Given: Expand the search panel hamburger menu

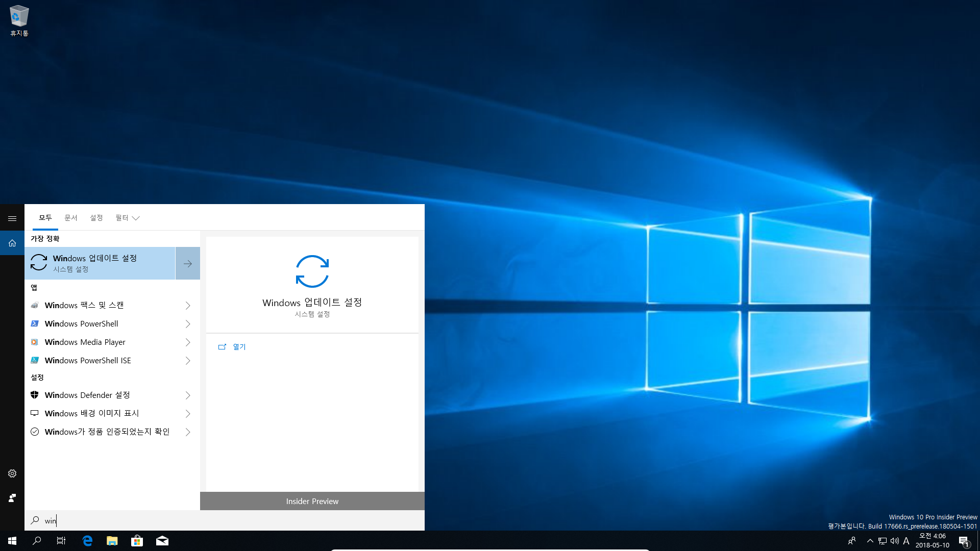Looking at the screenshot, I should [12, 218].
